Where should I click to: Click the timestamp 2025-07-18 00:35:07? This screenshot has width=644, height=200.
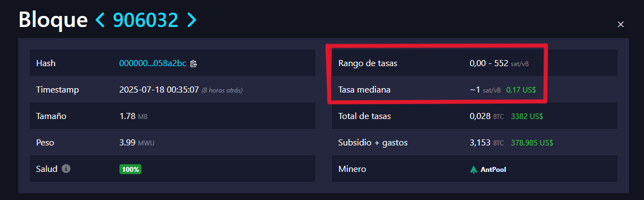click(159, 90)
